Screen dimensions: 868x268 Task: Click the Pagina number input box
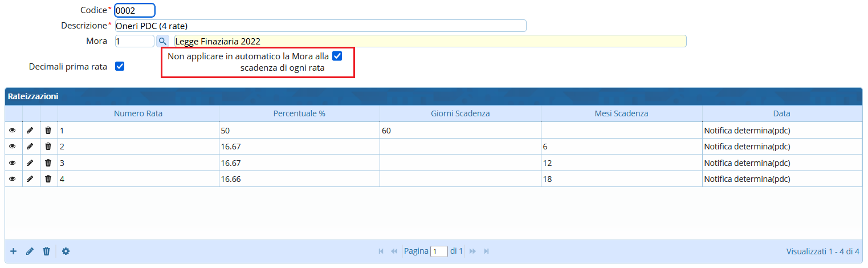[439, 251]
